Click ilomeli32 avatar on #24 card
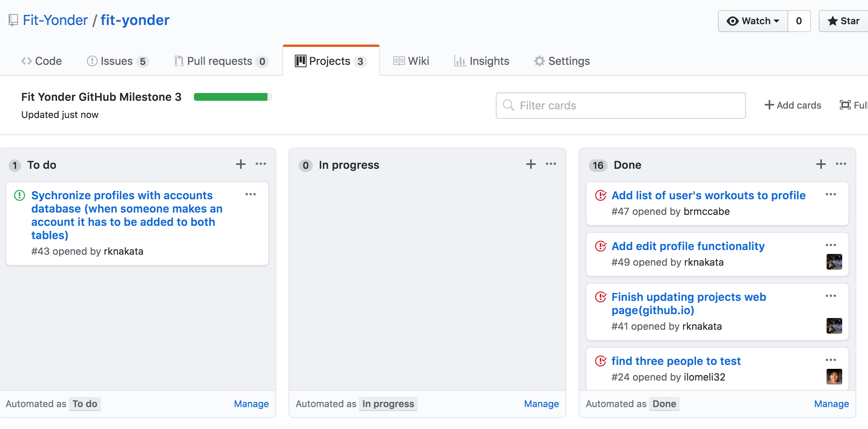The image size is (868, 429). [x=834, y=377]
